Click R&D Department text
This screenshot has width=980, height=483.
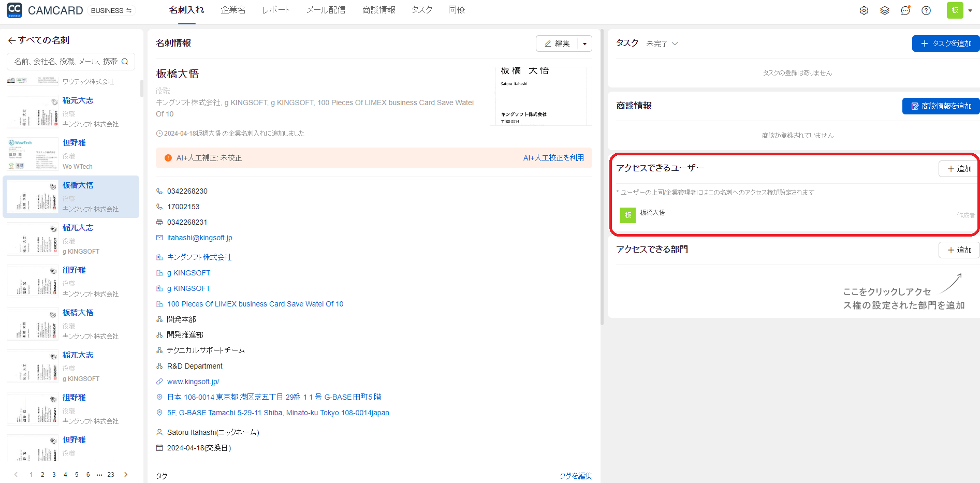tap(195, 366)
